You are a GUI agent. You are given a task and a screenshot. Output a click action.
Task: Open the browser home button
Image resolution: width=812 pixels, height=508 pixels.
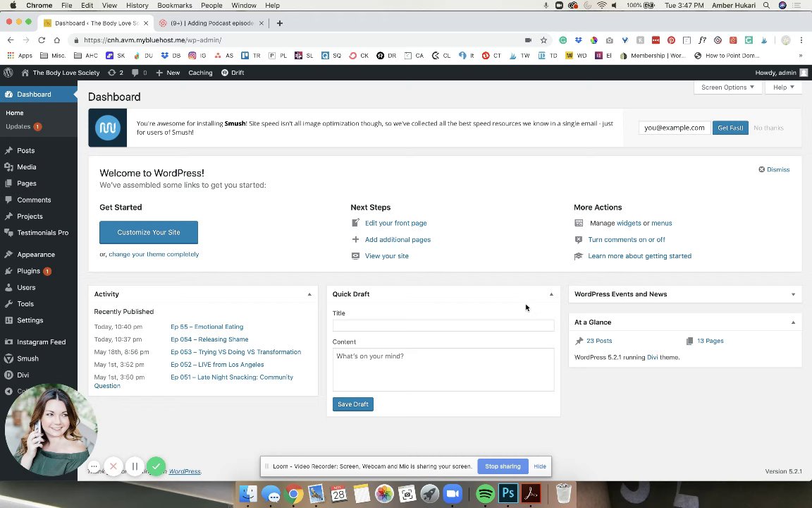pos(57,40)
